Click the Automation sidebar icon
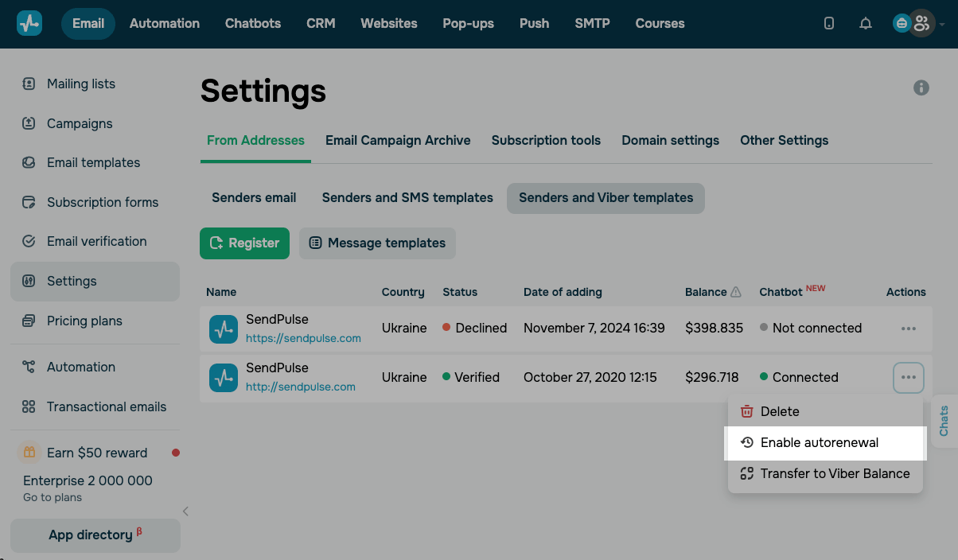Viewport: 958px width, 560px height. pyautogui.click(x=29, y=367)
